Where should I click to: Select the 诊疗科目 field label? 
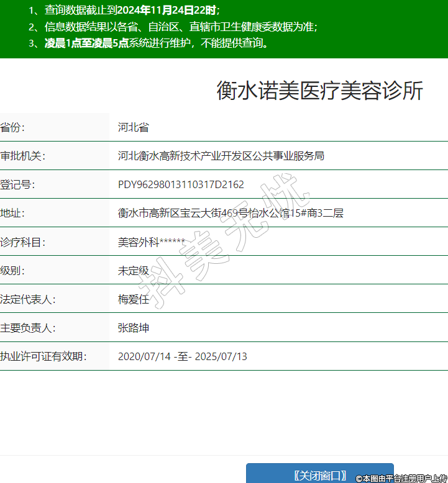(x=22, y=241)
